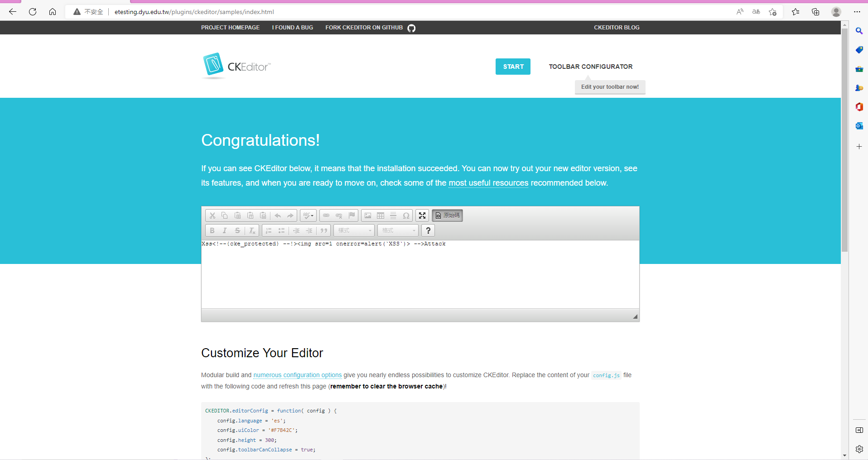Open FORK CKEDITOR ON GITHUB link
868x460 pixels.
coord(370,28)
